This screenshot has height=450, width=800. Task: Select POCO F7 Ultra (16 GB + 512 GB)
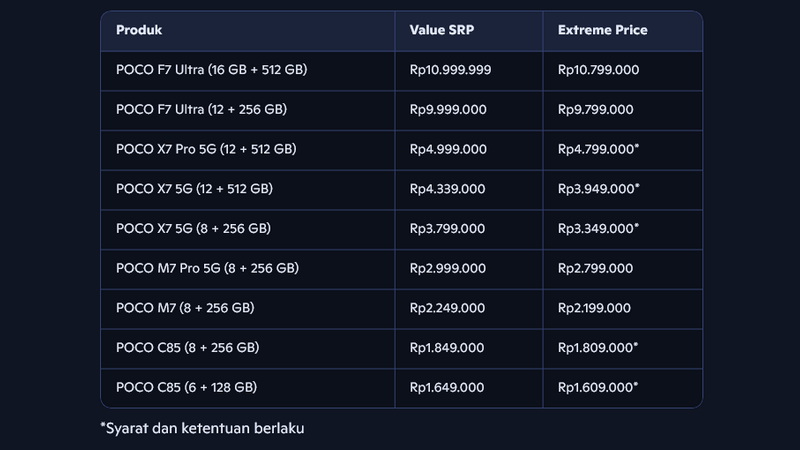pos(213,70)
